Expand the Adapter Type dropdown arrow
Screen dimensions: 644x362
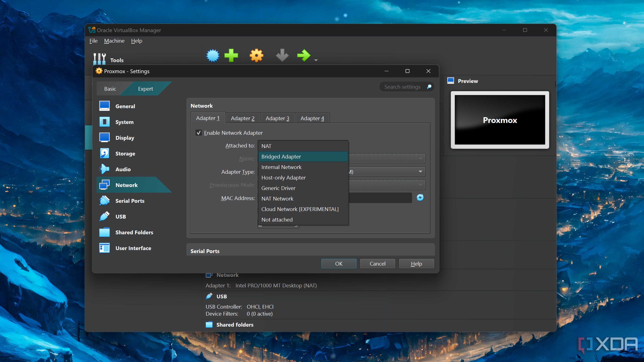click(420, 172)
